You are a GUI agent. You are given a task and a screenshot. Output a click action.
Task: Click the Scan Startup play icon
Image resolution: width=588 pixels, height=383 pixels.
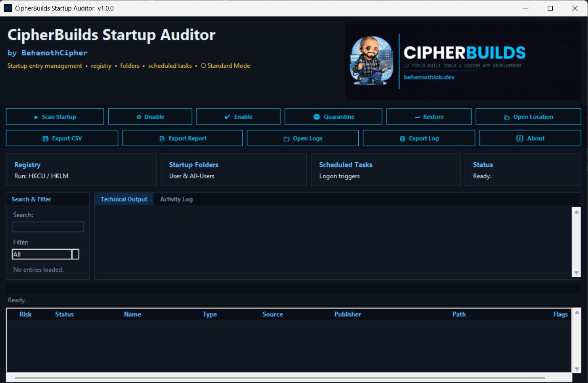pos(36,117)
